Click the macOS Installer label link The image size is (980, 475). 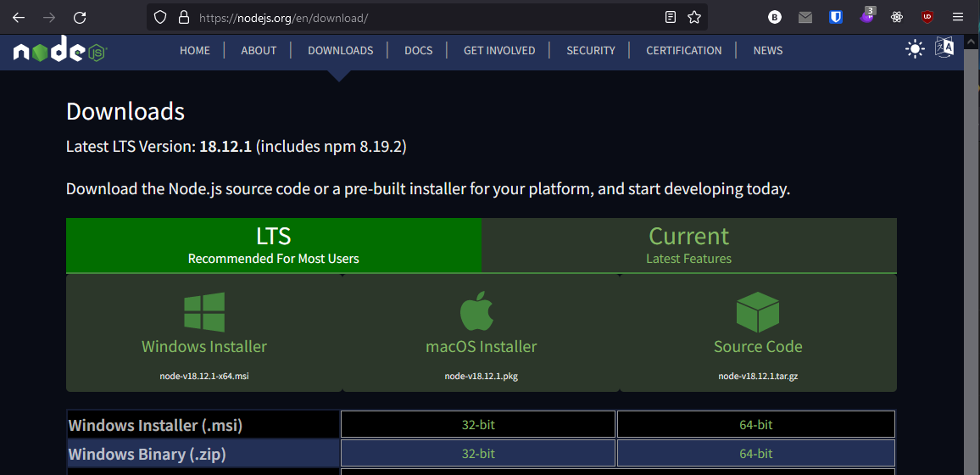coord(482,346)
